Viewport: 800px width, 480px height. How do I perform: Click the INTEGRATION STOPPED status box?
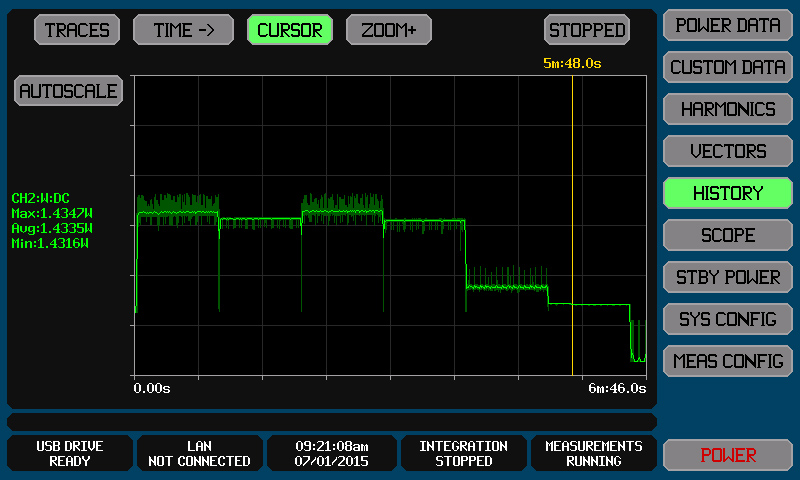point(464,453)
